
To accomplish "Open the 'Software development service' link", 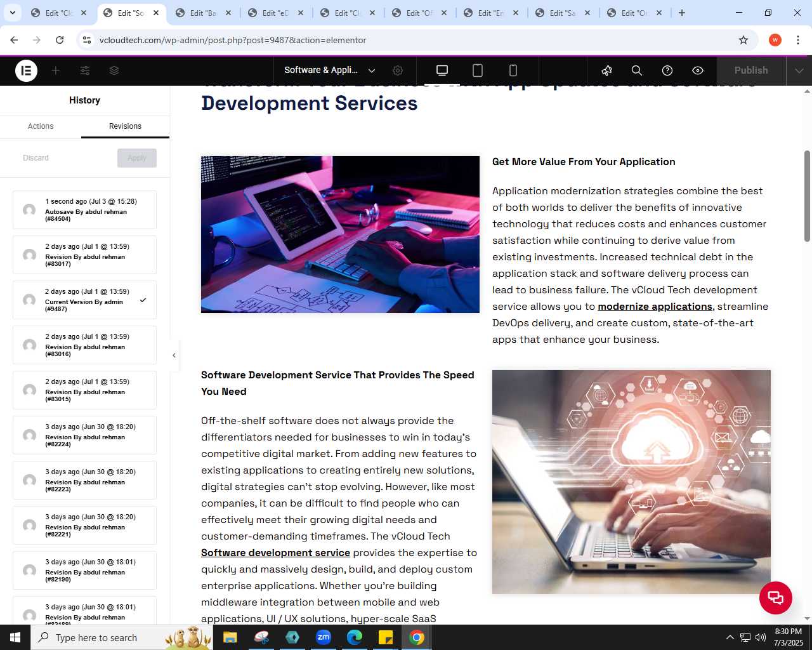I will [275, 553].
